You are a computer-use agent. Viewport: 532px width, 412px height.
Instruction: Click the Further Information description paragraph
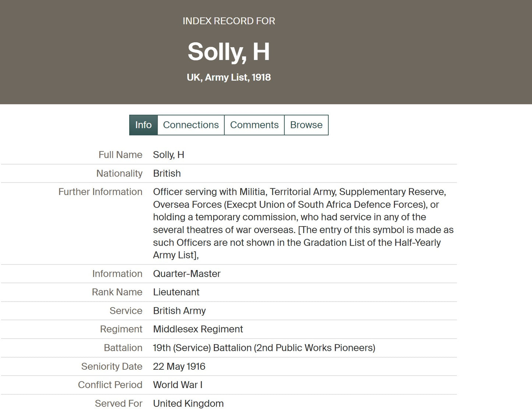(x=302, y=223)
